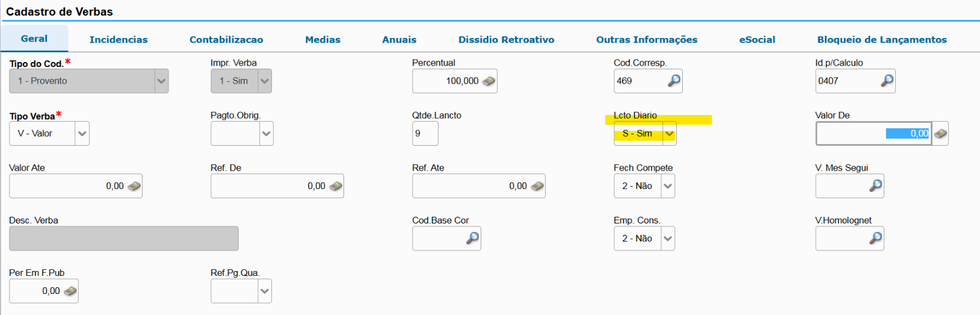Expand the Pagto.Obrig. dropdown
The width and height of the screenshot is (980, 315).
pos(266,134)
